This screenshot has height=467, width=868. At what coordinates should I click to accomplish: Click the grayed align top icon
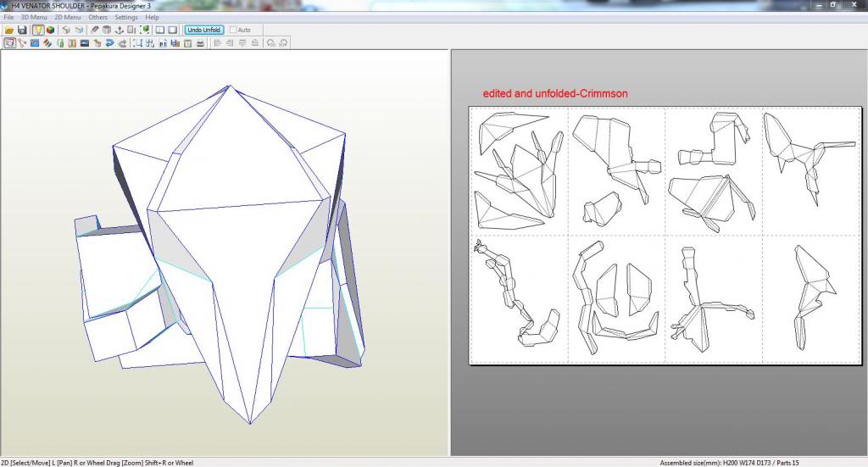242,43
